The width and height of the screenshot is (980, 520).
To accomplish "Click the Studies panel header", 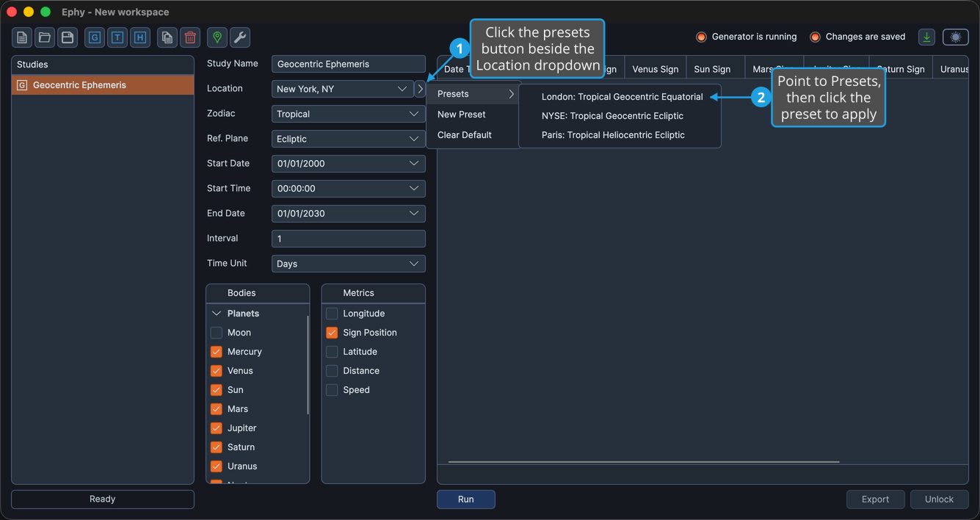I will (103, 65).
